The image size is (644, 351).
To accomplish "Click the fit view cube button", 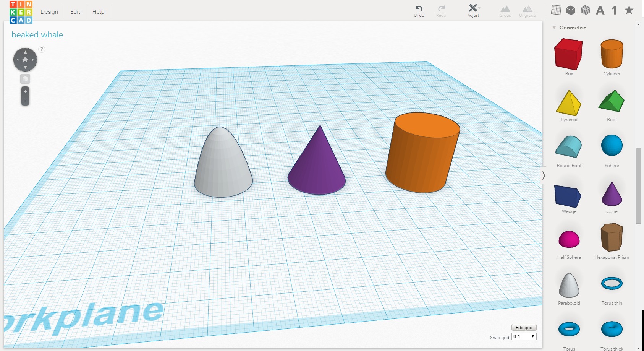I will [x=25, y=79].
